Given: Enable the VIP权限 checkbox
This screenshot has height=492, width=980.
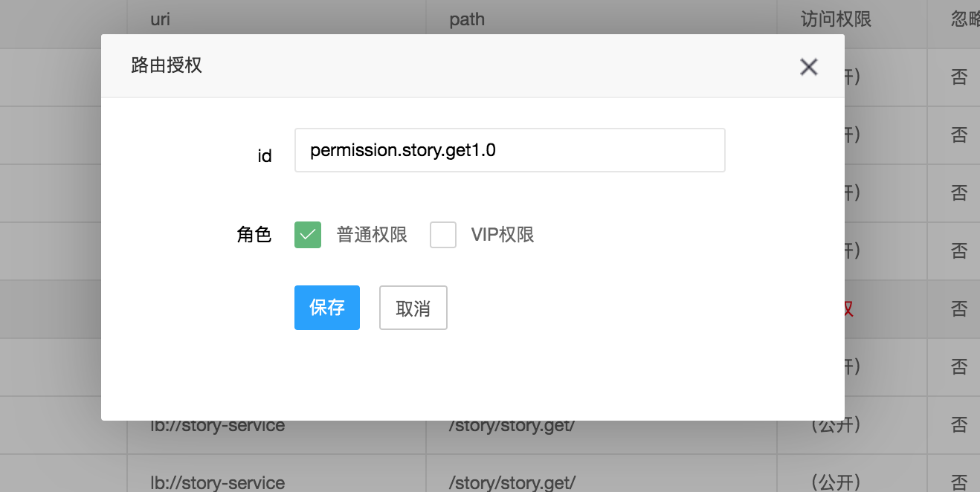Looking at the screenshot, I should pyautogui.click(x=442, y=234).
